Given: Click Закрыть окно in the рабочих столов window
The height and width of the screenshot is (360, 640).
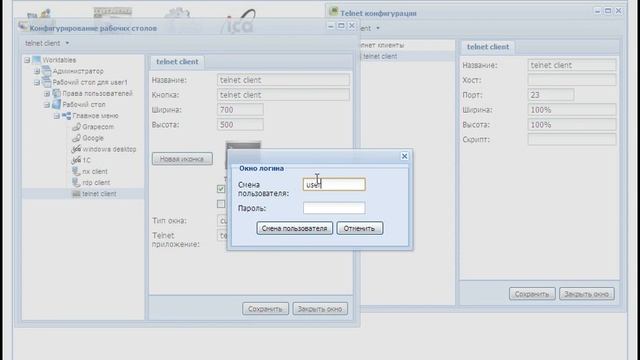Looking at the screenshot, I should (320, 309).
